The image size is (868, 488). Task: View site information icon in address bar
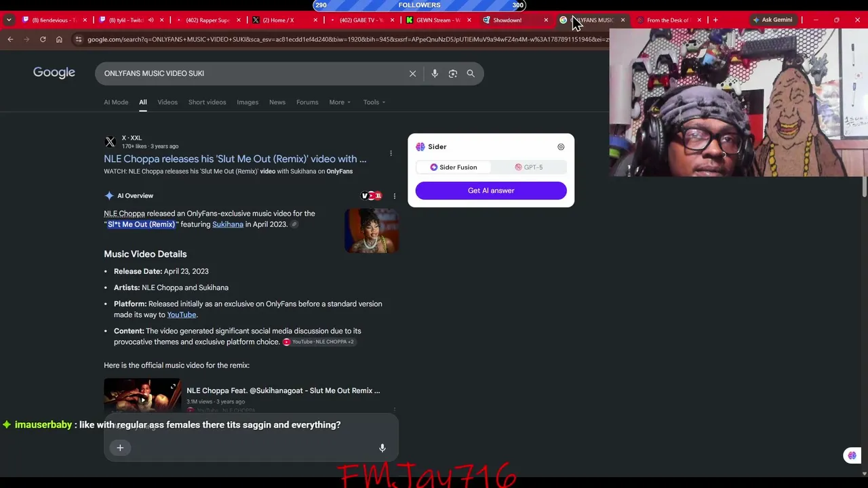point(78,39)
